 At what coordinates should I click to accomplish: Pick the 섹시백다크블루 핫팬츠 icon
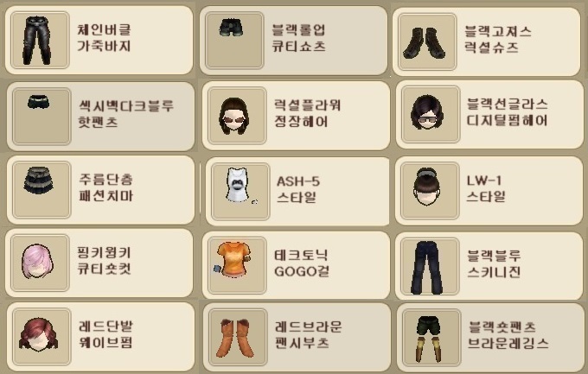coord(42,117)
